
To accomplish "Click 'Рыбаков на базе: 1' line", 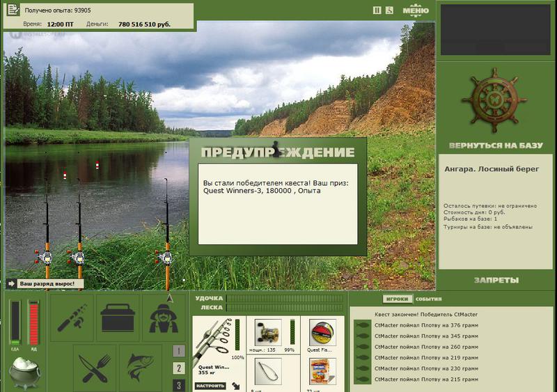I will click(471, 219).
